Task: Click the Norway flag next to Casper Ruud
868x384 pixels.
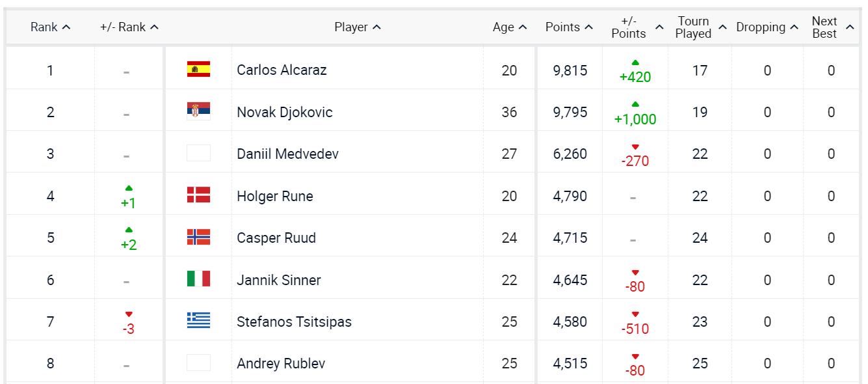Action: 198,238
